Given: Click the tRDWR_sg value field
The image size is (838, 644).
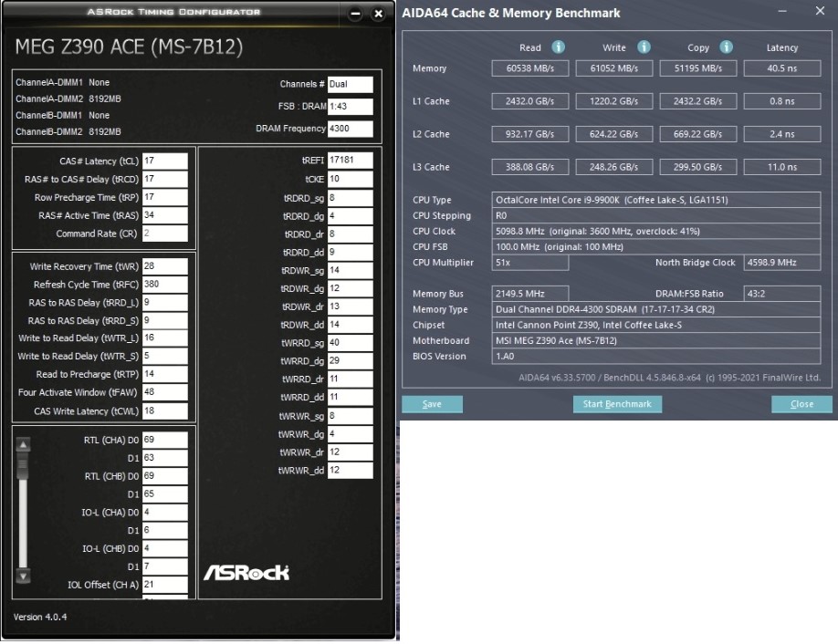Looking at the screenshot, I should coord(350,270).
